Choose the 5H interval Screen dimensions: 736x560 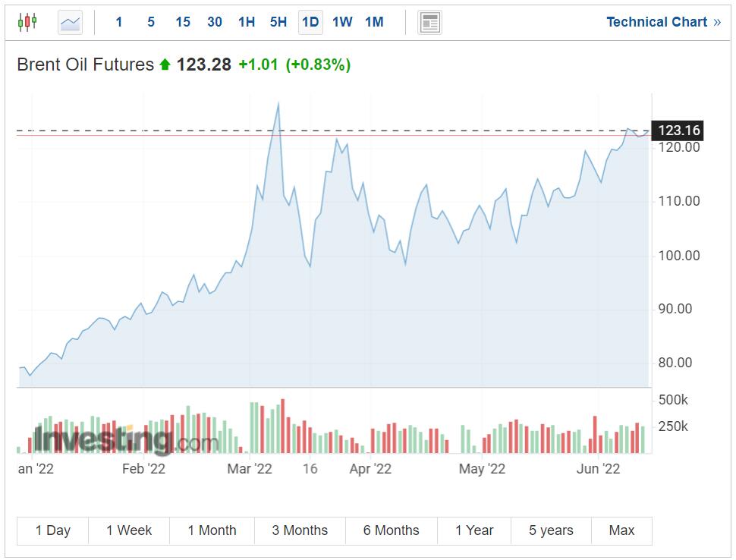point(278,22)
